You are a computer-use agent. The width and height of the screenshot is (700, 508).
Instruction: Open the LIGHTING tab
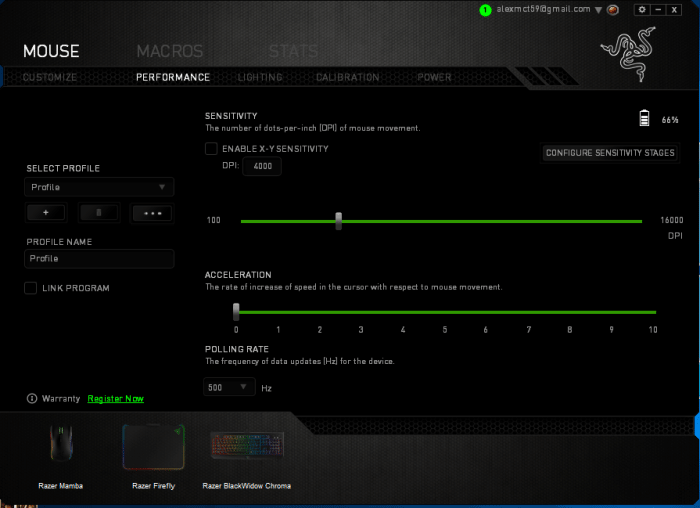click(260, 77)
